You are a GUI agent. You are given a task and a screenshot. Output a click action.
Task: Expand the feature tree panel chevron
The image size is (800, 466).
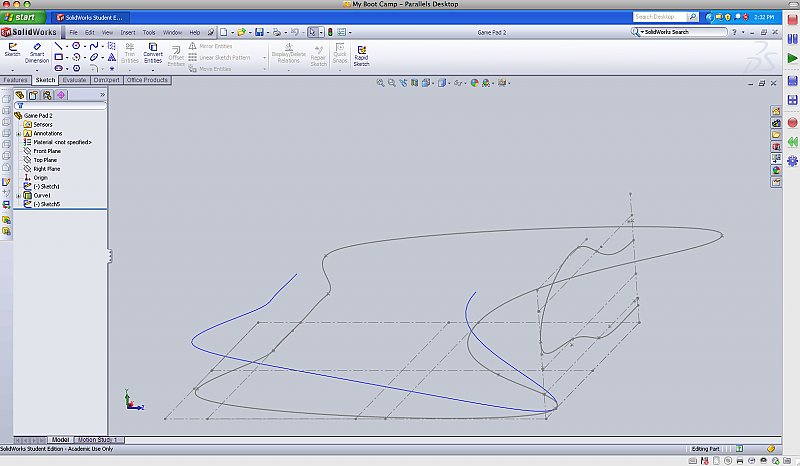[x=102, y=95]
